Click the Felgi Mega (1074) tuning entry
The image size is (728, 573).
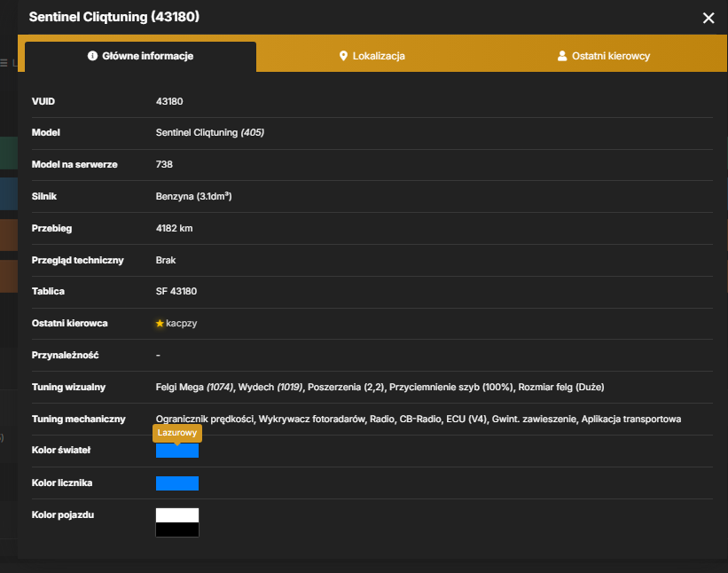pos(194,387)
